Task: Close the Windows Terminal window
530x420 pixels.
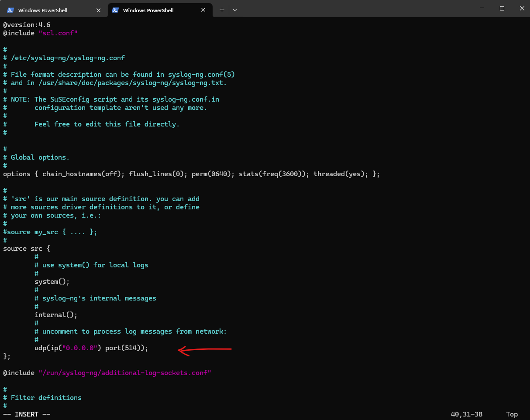Action: pos(522,8)
